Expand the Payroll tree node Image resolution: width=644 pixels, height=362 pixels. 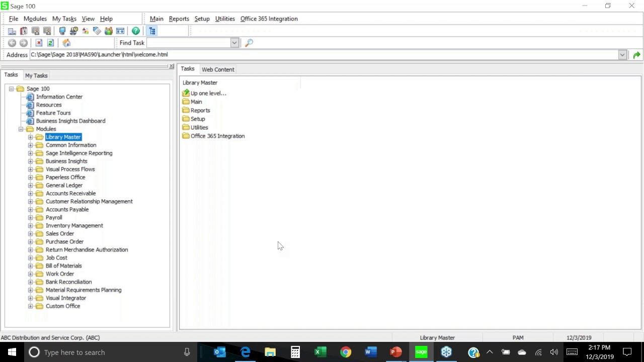click(x=30, y=217)
